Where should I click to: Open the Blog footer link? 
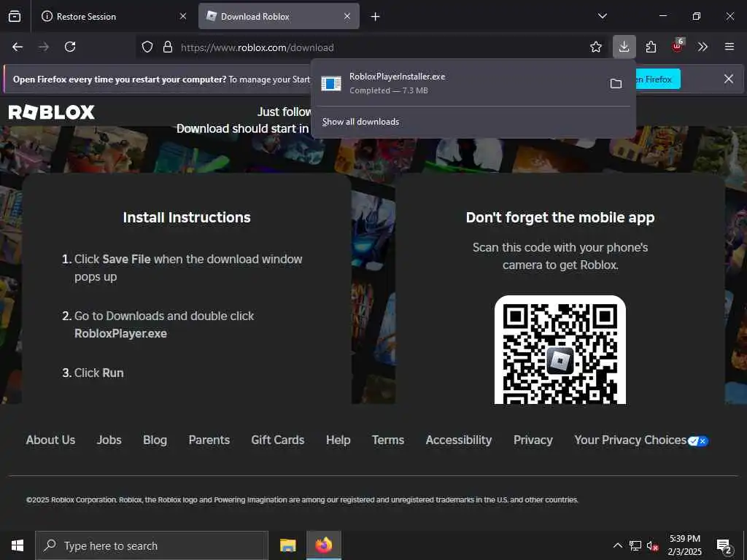click(x=155, y=440)
